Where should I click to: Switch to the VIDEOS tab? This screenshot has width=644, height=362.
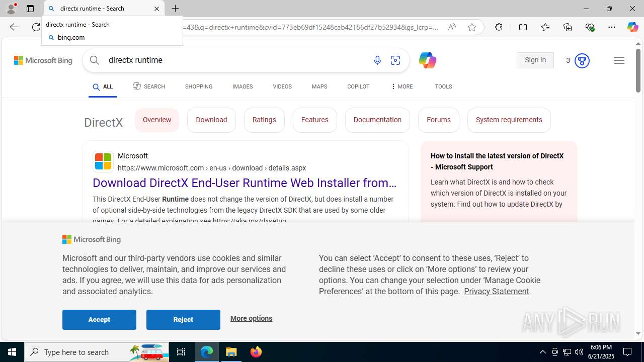pos(282,86)
